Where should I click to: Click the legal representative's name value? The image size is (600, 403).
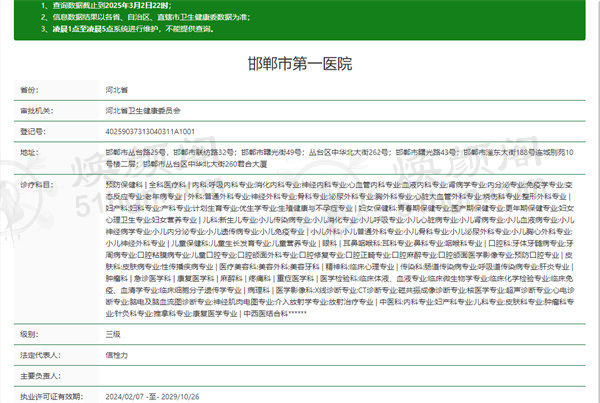pyautogui.click(x=117, y=355)
